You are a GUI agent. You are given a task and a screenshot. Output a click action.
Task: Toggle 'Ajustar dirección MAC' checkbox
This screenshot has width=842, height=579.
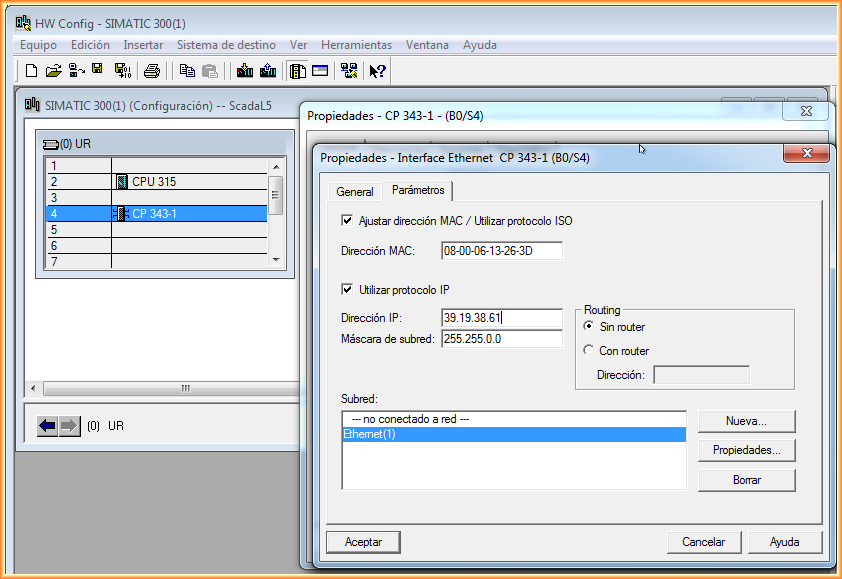click(x=347, y=221)
